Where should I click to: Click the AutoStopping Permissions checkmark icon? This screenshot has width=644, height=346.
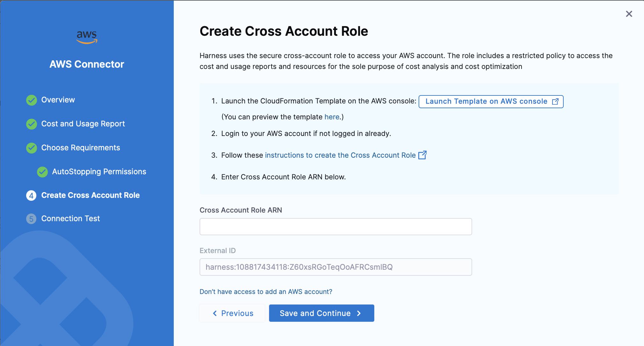42,172
